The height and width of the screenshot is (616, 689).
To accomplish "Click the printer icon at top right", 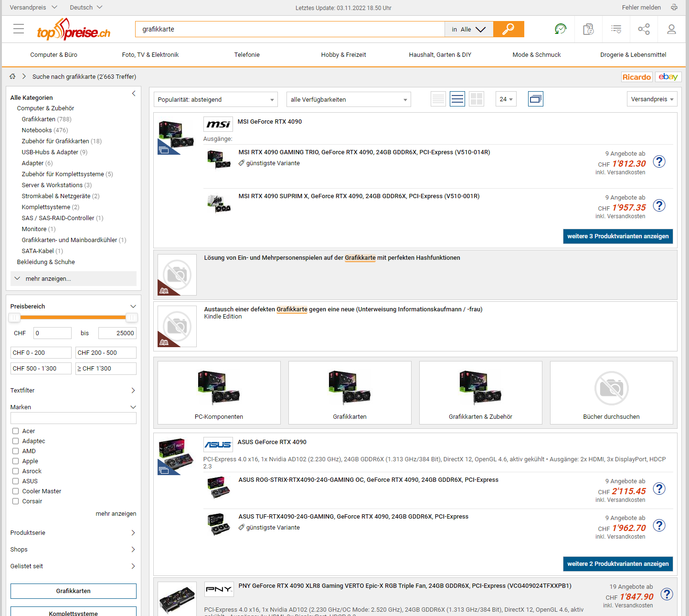I will pos(674,7).
